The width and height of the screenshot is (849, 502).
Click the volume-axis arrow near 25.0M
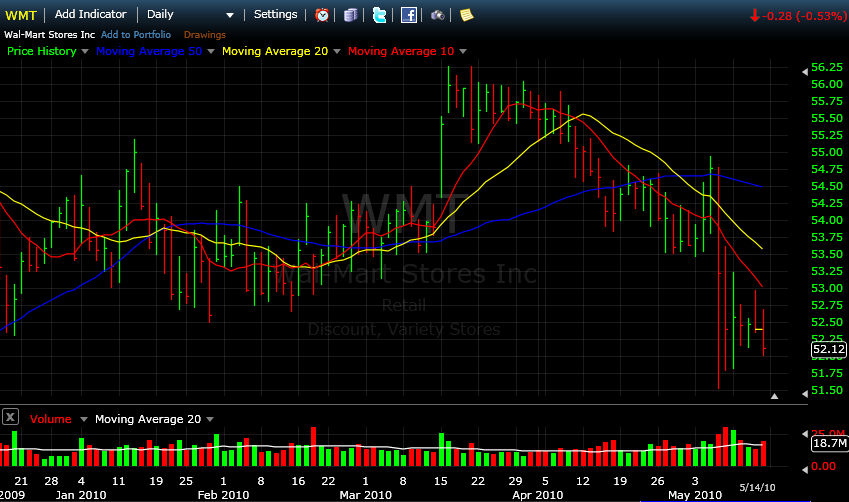click(805, 434)
